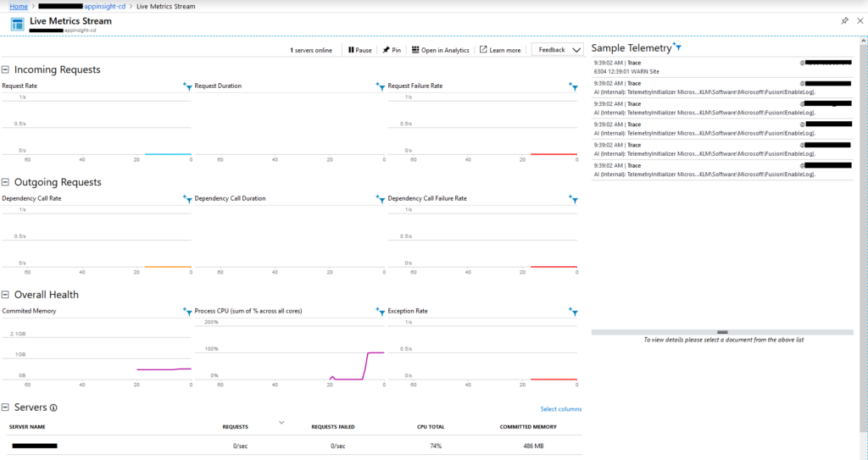Click 1 servers online label
868x460 pixels.
point(311,50)
